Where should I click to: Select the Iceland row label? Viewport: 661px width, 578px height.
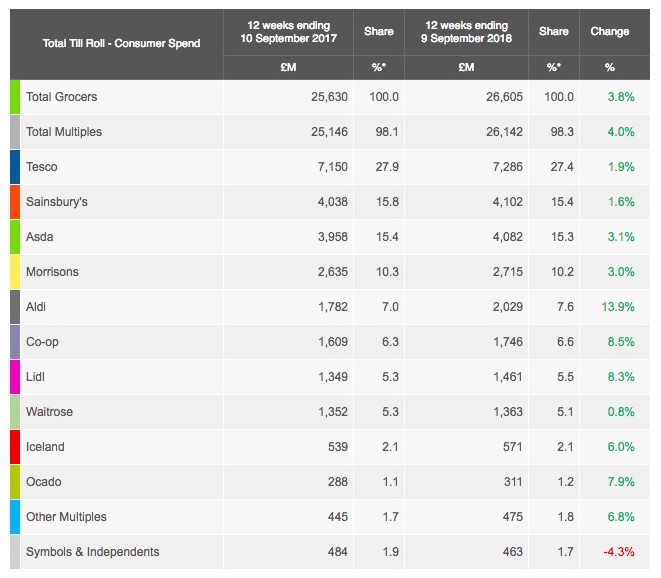[45, 447]
